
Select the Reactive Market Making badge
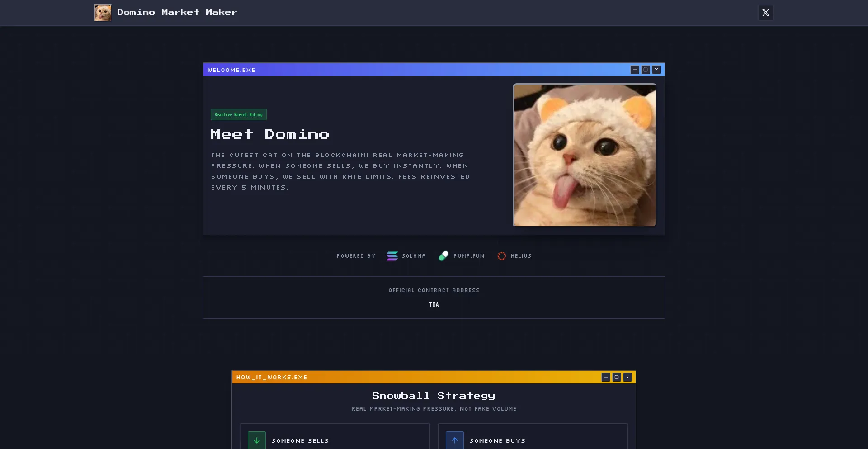pos(239,114)
